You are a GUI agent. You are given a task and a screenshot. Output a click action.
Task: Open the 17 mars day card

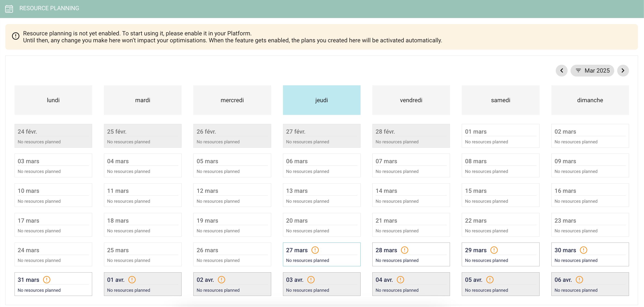click(x=53, y=225)
